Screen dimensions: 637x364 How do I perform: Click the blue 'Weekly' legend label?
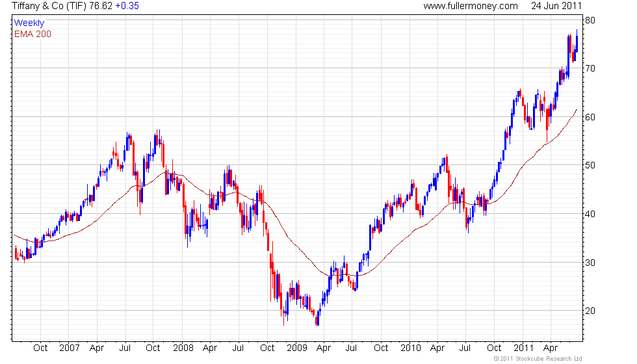click(x=29, y=23)
